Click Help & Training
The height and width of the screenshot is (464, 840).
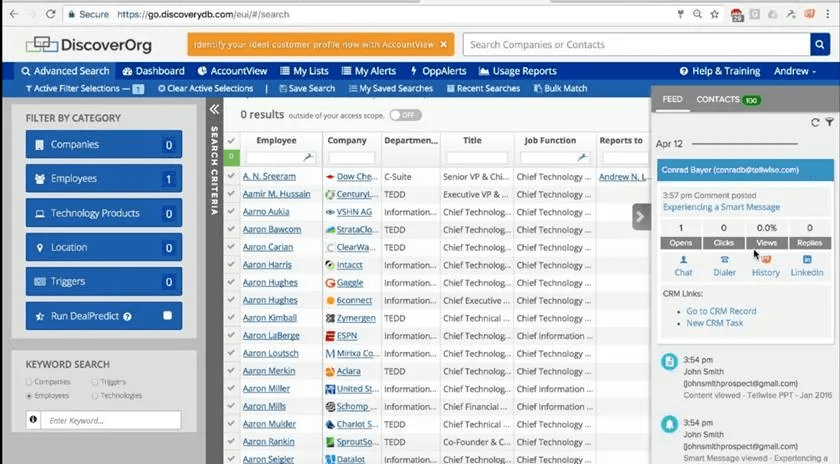(720, 71)
